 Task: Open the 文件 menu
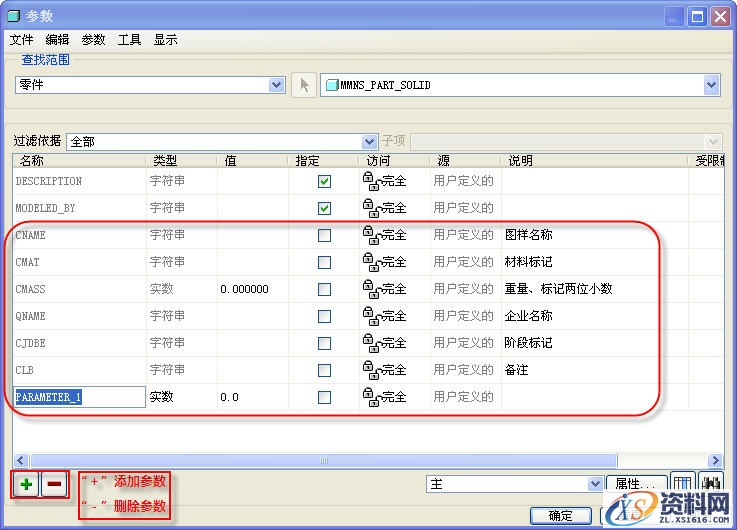coord(21,40)
